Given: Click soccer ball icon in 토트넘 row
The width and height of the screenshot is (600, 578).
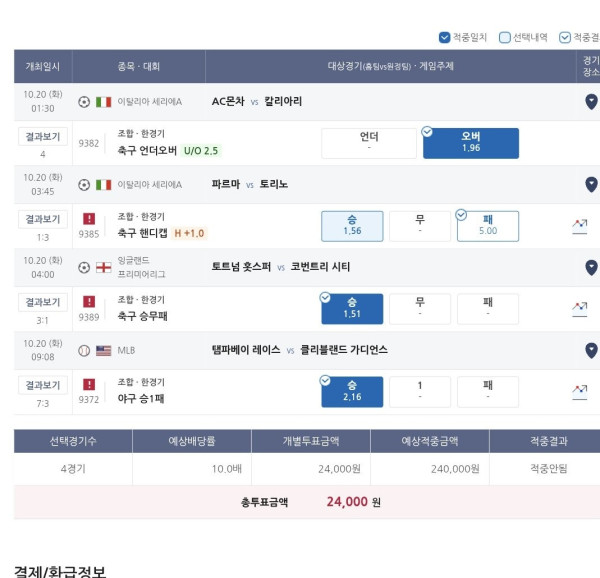Looking at the screenshot, I should pos(84,268).
